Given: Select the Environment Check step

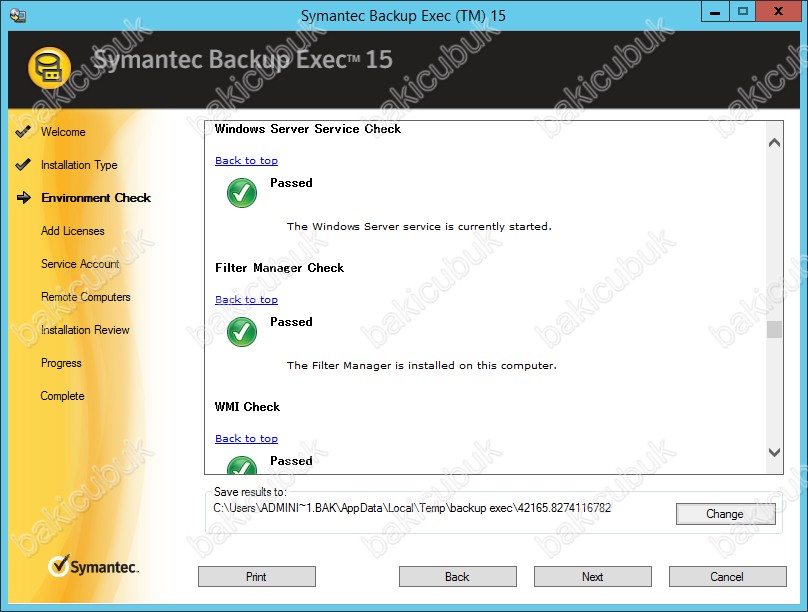Looking at the screenshot, I should point(96,198).
